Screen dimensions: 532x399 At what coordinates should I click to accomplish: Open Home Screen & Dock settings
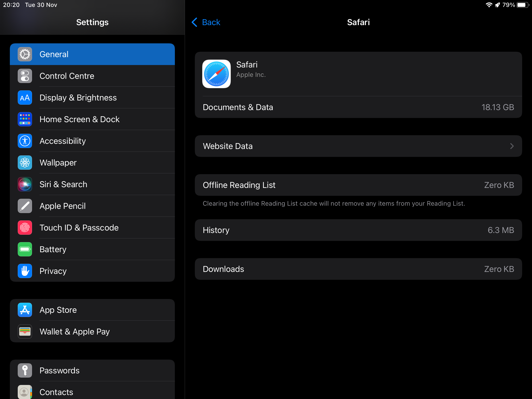click(92, 119)
